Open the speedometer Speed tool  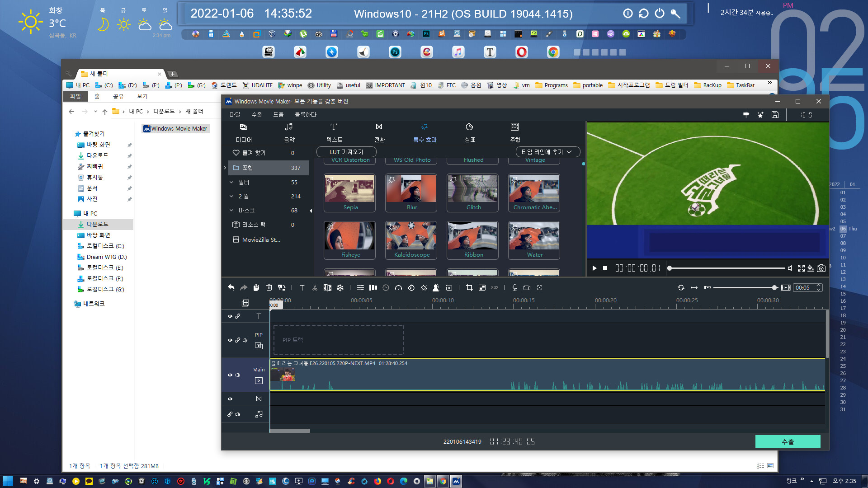click(x=398, y=287)
